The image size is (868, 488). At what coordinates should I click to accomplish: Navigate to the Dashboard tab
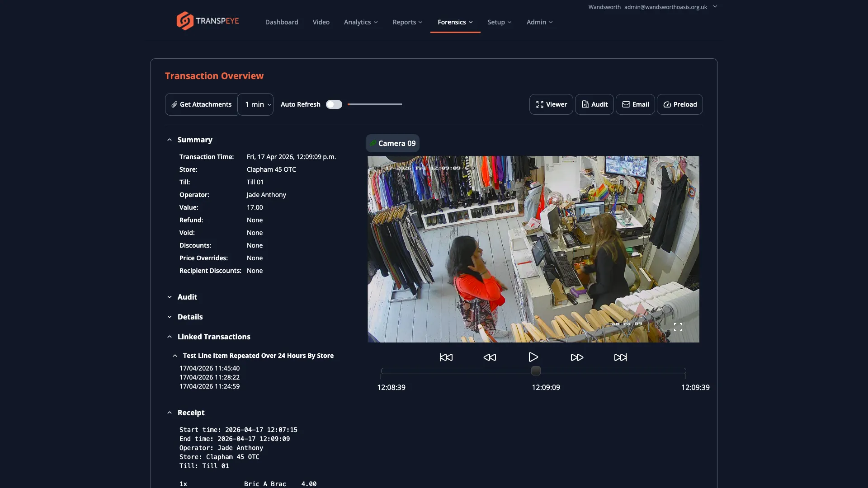tap(282, 22)
